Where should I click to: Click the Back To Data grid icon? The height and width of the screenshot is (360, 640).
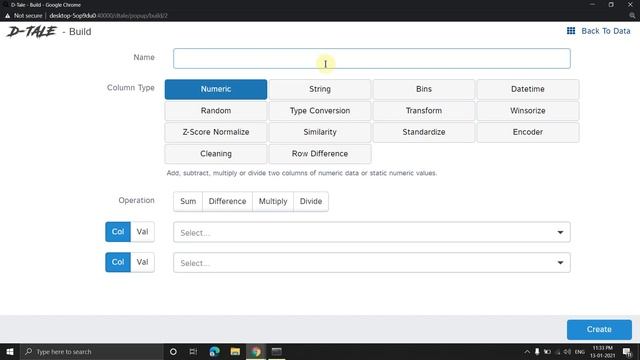571,31
